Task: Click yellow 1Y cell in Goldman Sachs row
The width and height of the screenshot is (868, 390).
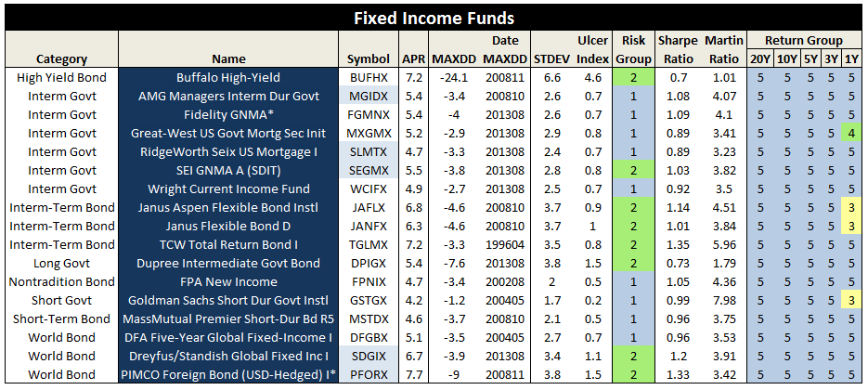Action: (850, 300)
